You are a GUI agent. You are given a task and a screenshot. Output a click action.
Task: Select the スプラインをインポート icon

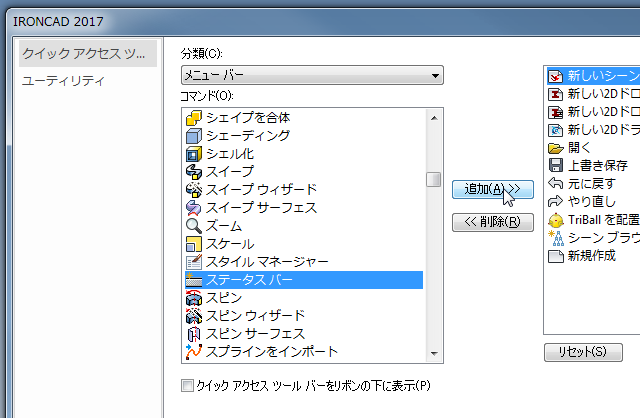(x=194, y=352)
